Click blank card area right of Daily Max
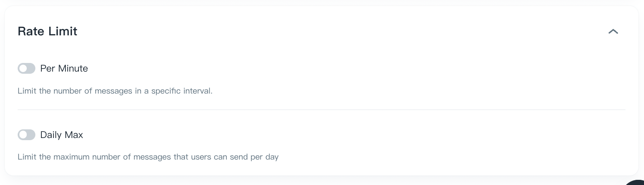This screenshot has height=185, width=644. click(345, 135)
